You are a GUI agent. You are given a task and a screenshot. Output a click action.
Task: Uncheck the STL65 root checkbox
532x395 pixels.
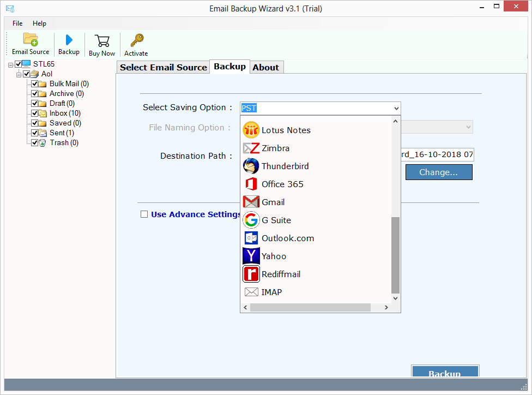19,64
